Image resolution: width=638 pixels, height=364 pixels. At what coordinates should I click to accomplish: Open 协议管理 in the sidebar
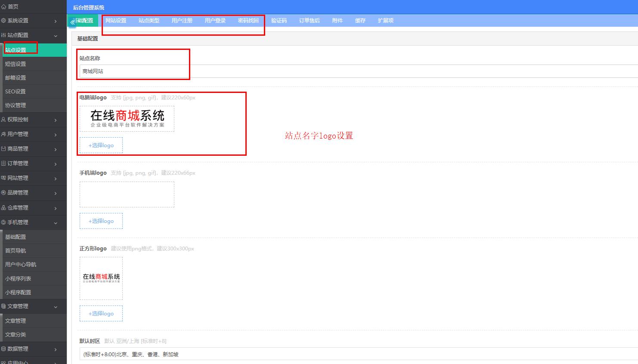[x=34, y=105]
